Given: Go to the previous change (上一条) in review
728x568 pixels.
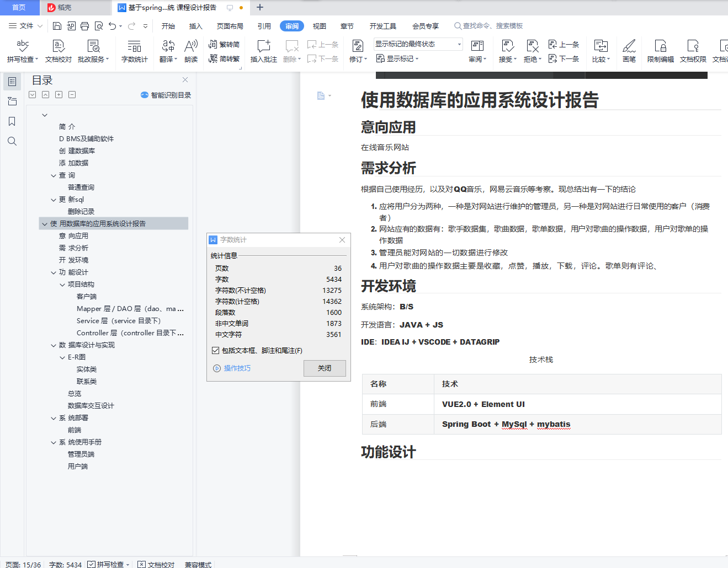Looking at the screenshot, I should point(564,44).
